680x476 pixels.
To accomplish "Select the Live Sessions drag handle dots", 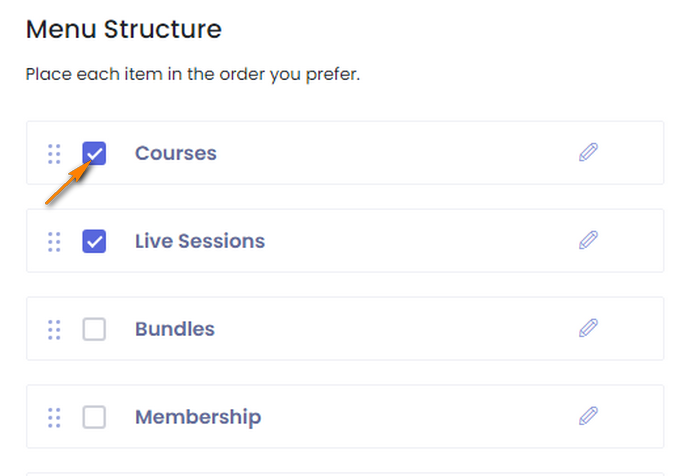I will click(x=54, y=242).
